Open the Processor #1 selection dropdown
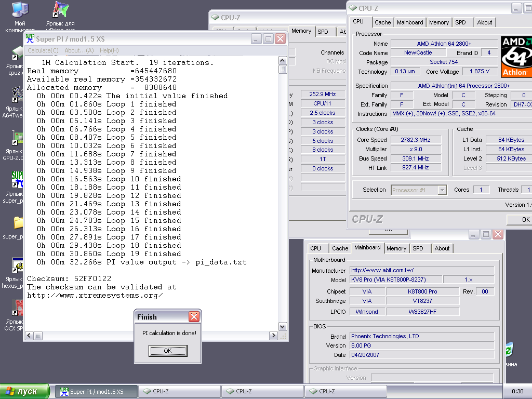Screen dimensions: 532x399 [x=442, y=190]
